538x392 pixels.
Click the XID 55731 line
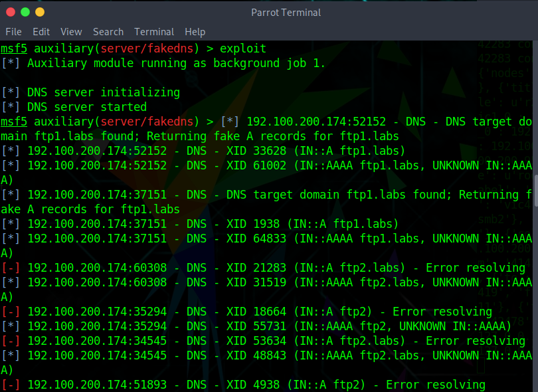[x=256, y=326]
